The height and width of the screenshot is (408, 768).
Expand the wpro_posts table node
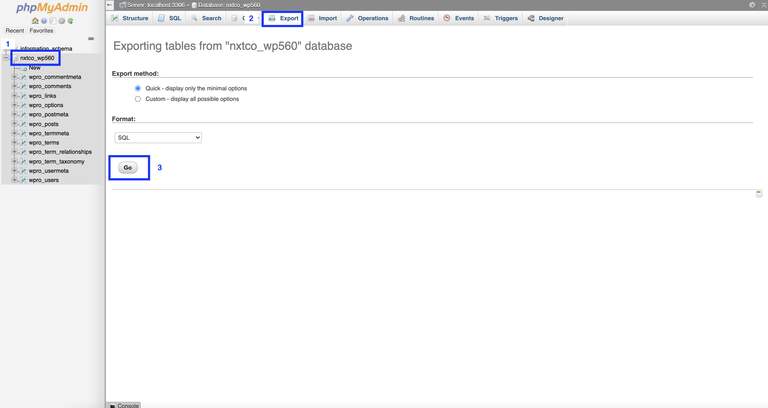(x=15, y=124)
